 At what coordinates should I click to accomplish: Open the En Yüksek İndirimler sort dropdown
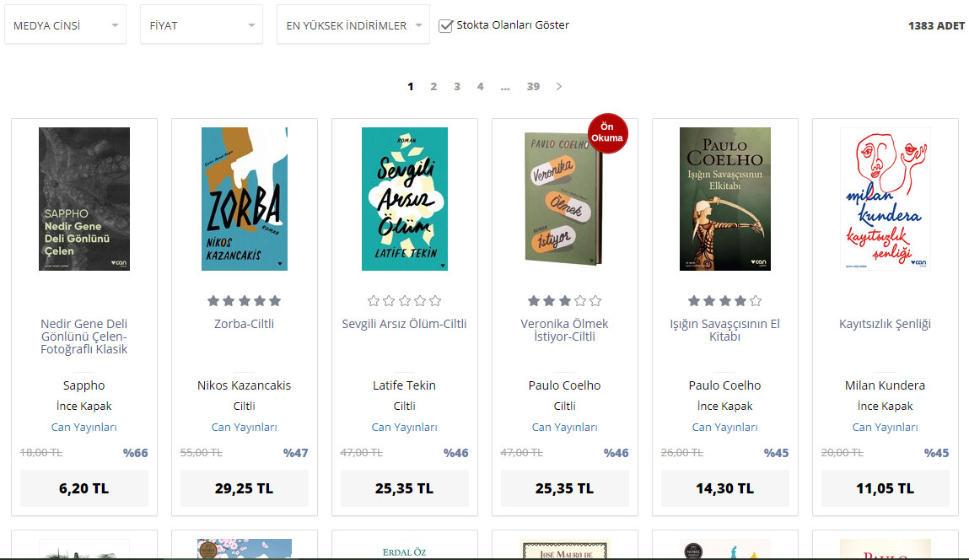353,25
